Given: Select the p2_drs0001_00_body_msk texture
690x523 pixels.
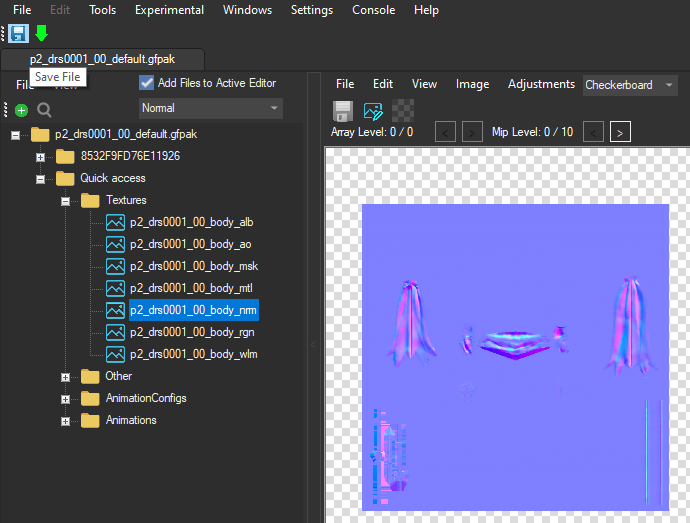Looking at the screenshot, I should point(194,266).
